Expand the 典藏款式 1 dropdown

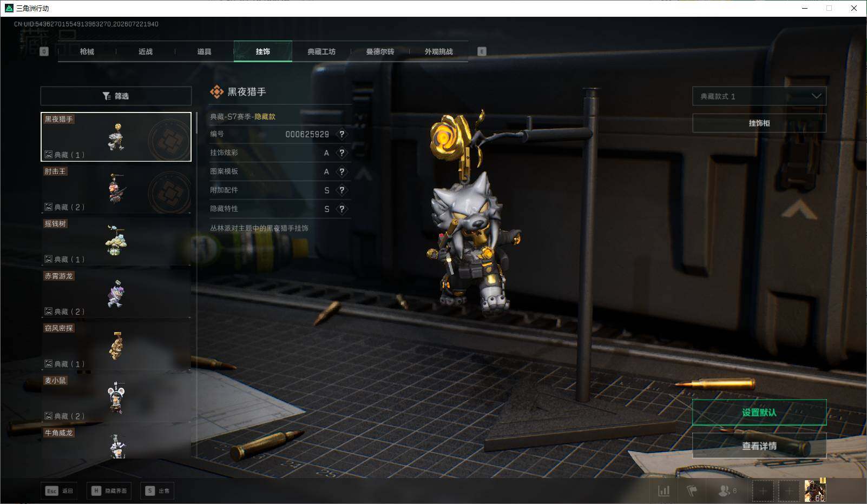pyautogui.click(x=759, y=96)
